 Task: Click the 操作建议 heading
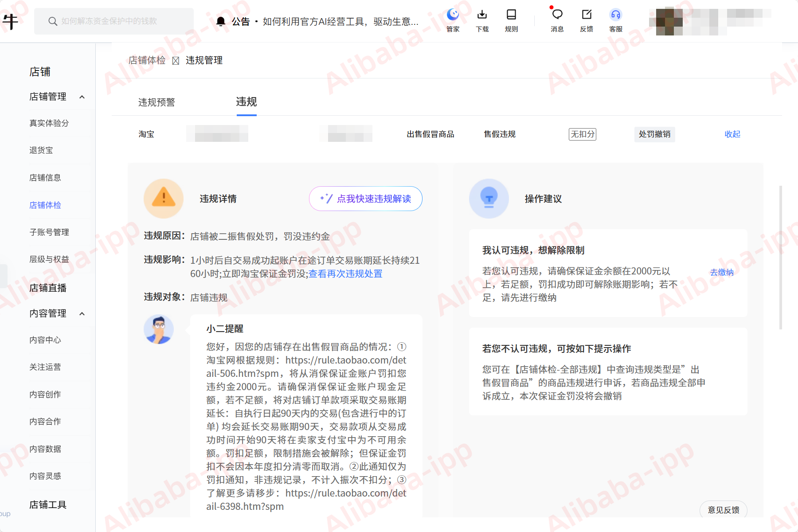click(x=544, y=199)
